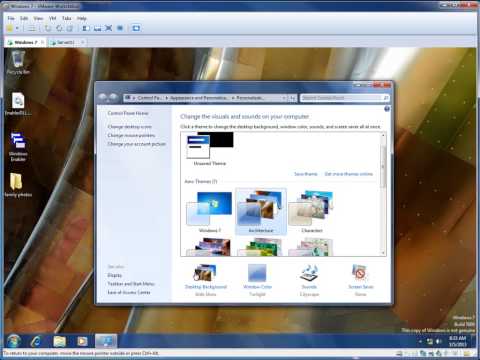This screenshot has width=480, height=360.
Task: Click the highlighted rightmost VMware toolbar icon
Action: point(136,28)
